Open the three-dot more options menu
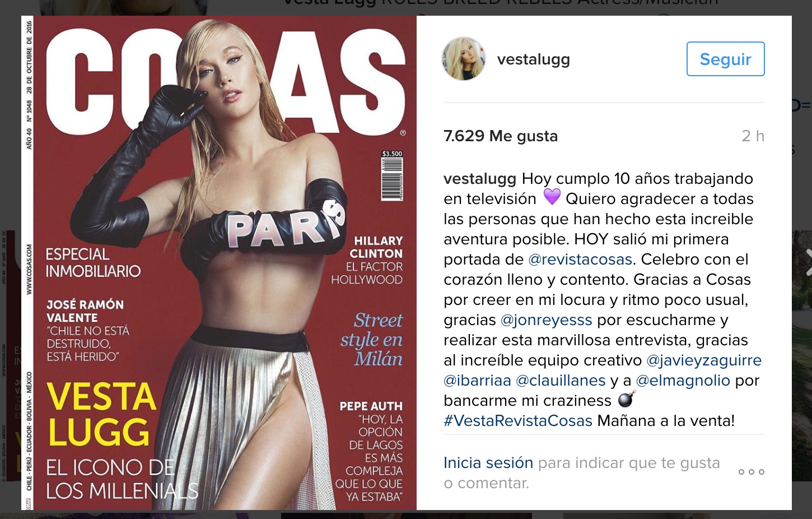Image resolution: width=812 pixels, height=519 pixels. (751, 472)
